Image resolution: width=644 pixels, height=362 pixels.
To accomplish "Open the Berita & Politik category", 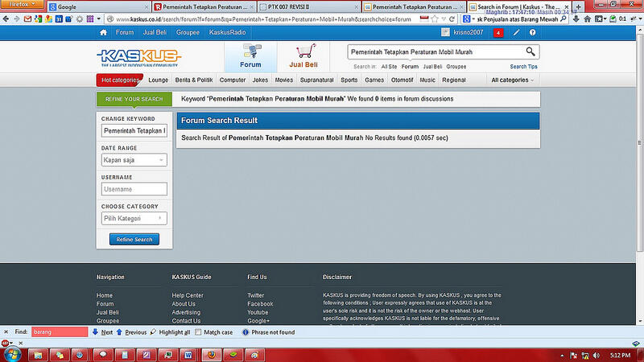I will [194, 80].
